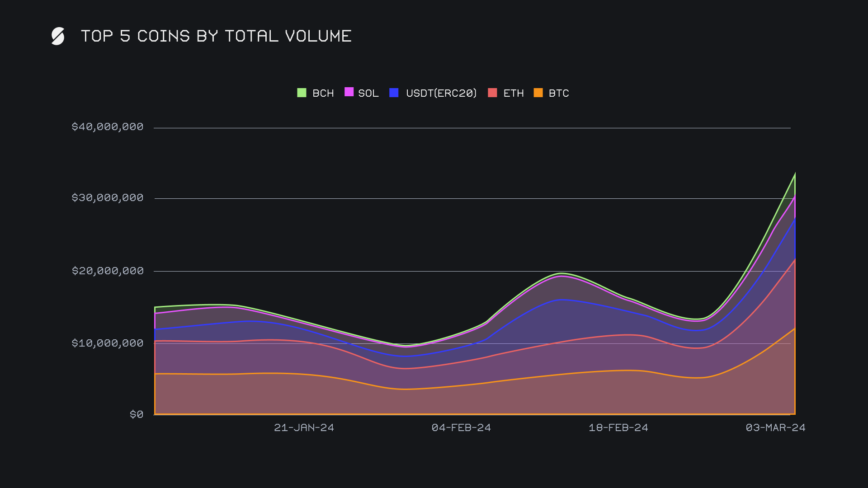Click the 21-JAN-24 x-axis label
This screenshot has height=488, width=868.
tap(304, 427)
